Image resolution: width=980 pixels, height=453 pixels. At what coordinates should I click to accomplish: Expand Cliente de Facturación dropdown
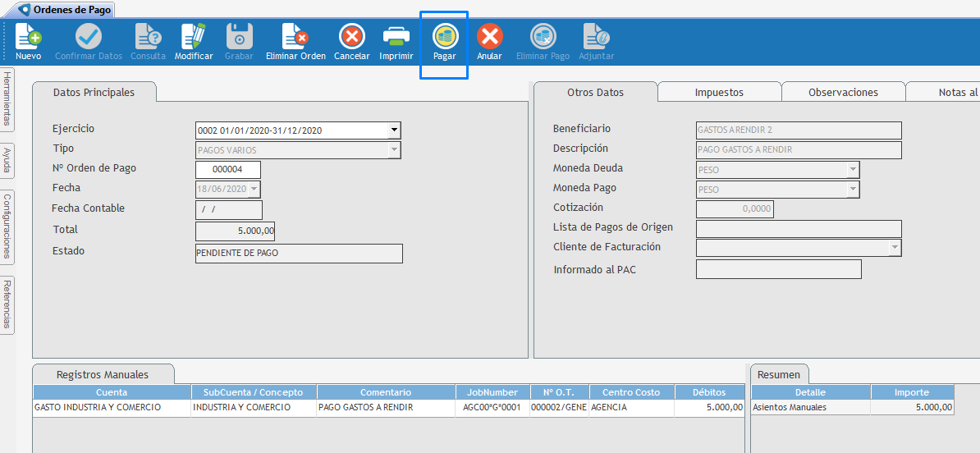tap(894, 248)
